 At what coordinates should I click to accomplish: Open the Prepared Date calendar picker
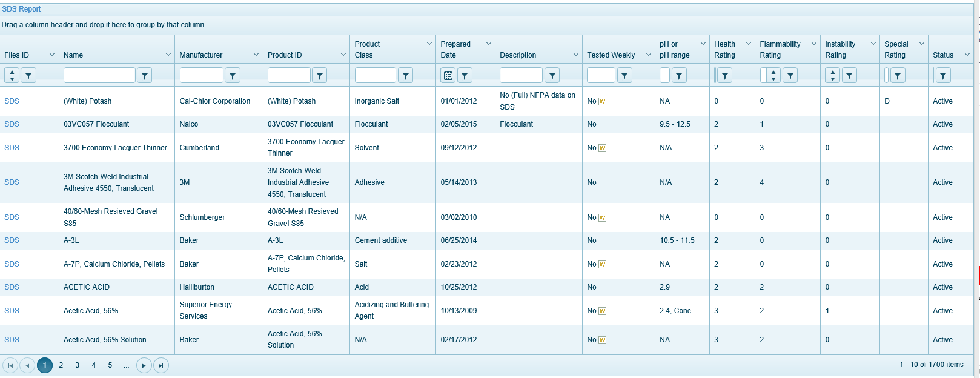(x=448, y=75)
